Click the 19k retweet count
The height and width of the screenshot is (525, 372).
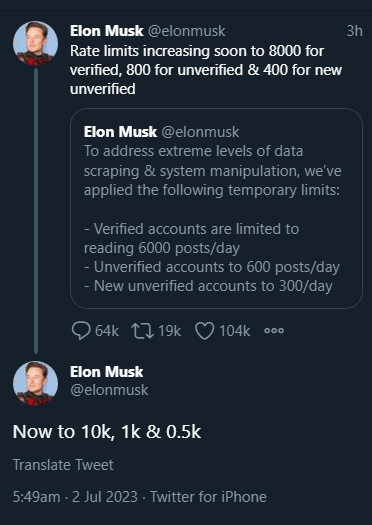(169, 331)
